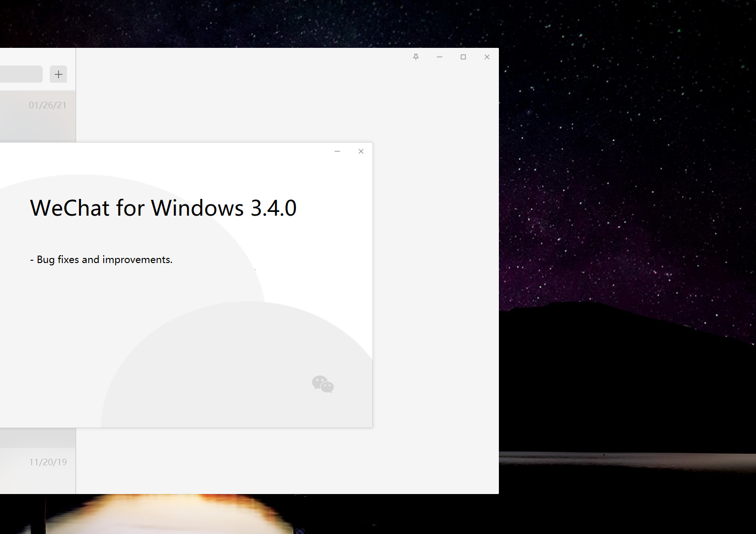Pin the WeChat main window on top
Viewport: 756px width, 534px height.
tap(416, 57)
